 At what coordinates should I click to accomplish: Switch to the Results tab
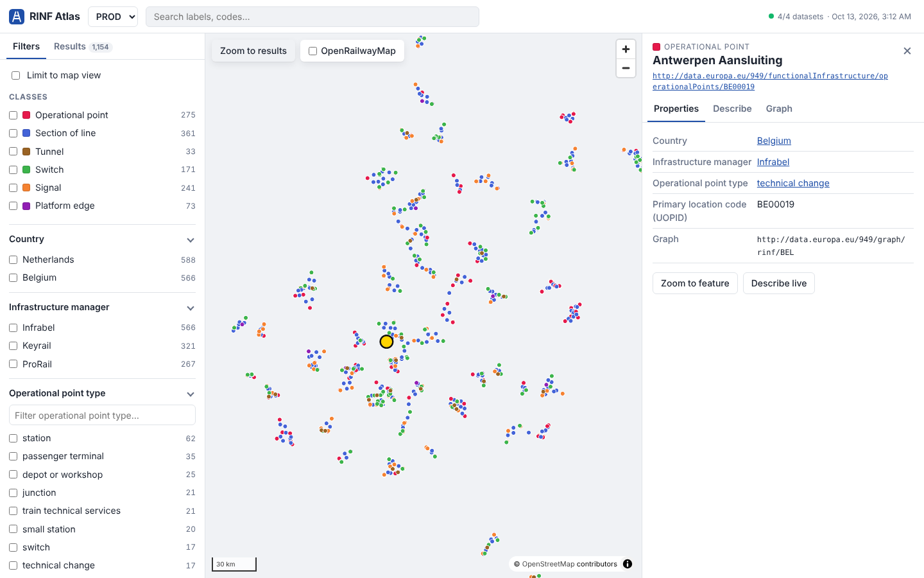coord(83,46)
